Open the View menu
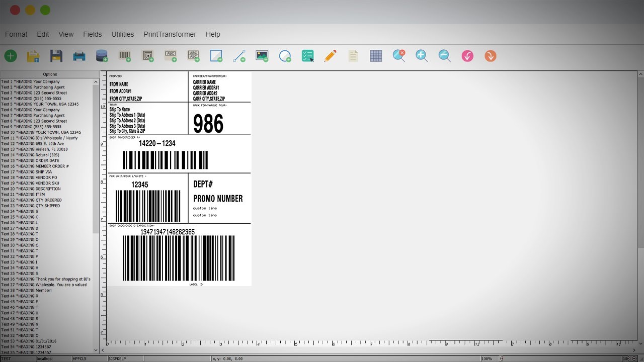 [66, 34]
